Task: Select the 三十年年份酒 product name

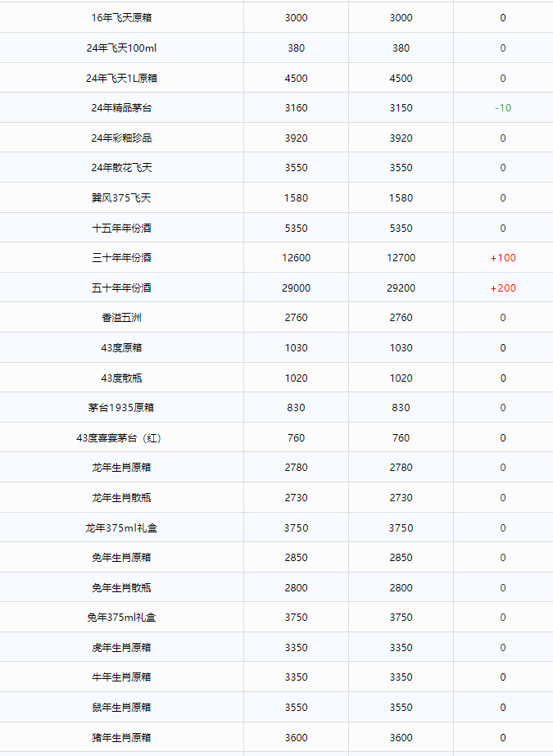Action: [121, 258]
